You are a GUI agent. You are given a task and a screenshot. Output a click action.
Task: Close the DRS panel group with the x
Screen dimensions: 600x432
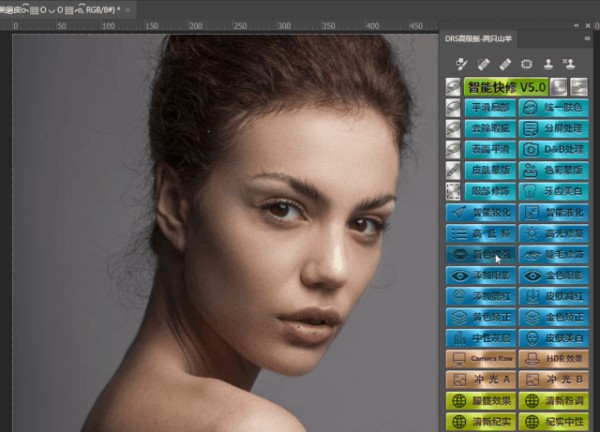click(x=588, y=26)
